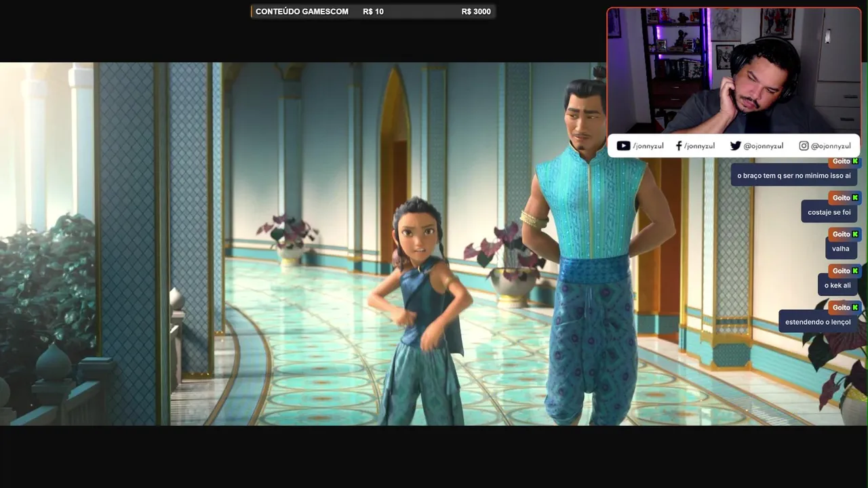The image size is (868, 488).
Task: Click green badge above 'o kek ali'
Action: [856, 271]
